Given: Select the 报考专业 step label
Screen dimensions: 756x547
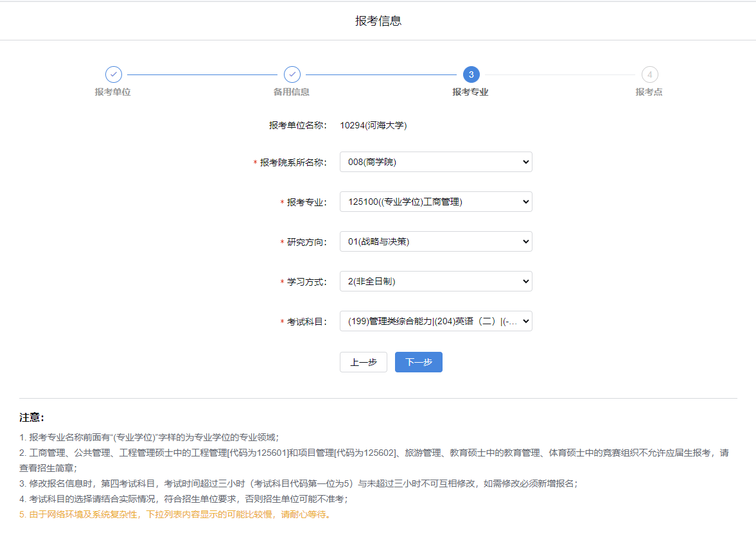Looking at the screenshot, I should [x=470, y=92].
